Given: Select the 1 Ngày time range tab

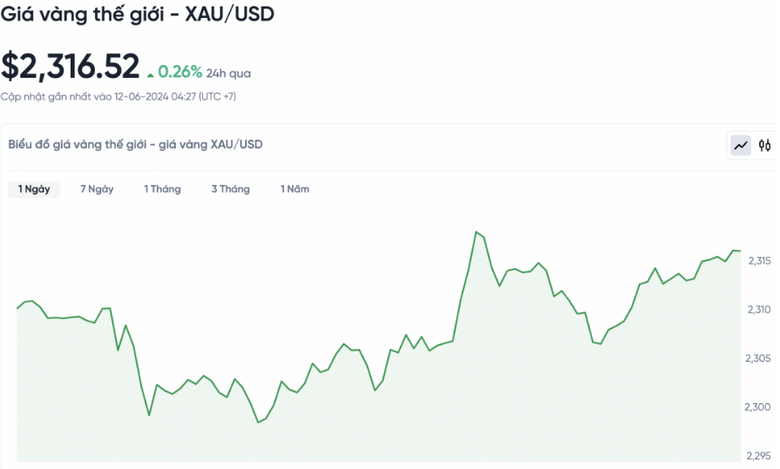Looking at the screenshot, I should coord(34,189).
